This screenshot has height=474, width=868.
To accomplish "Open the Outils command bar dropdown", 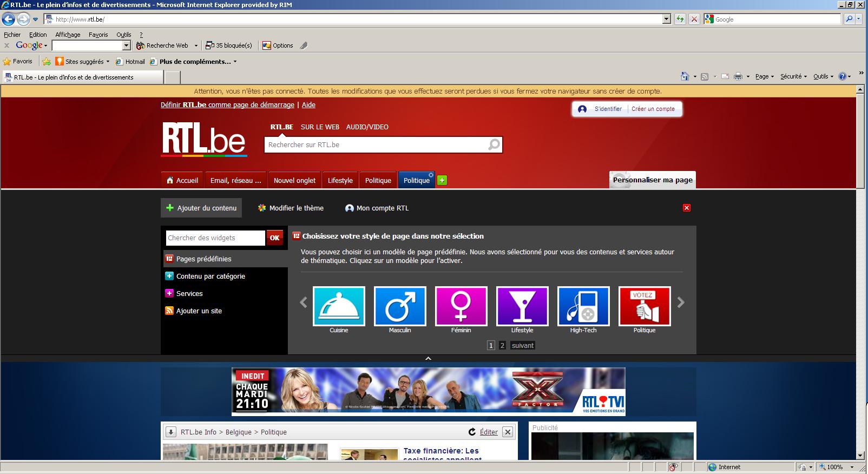I will [823, 76].
